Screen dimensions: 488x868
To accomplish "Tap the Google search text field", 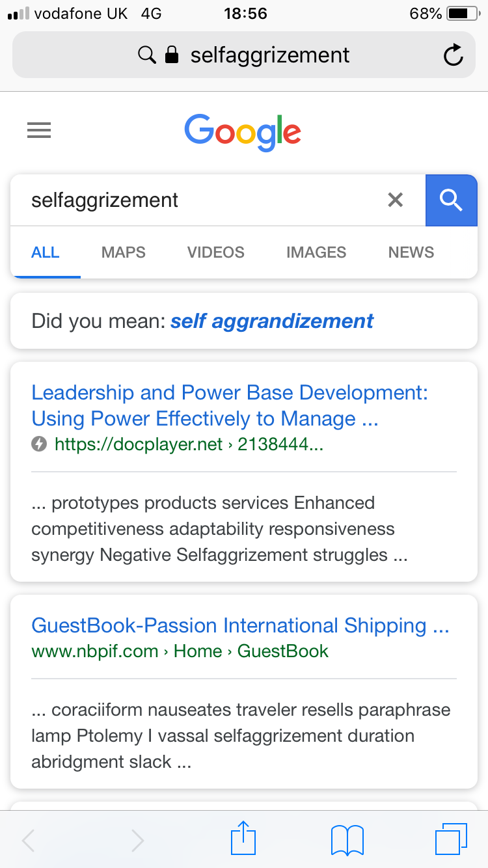I will point(195,200).
